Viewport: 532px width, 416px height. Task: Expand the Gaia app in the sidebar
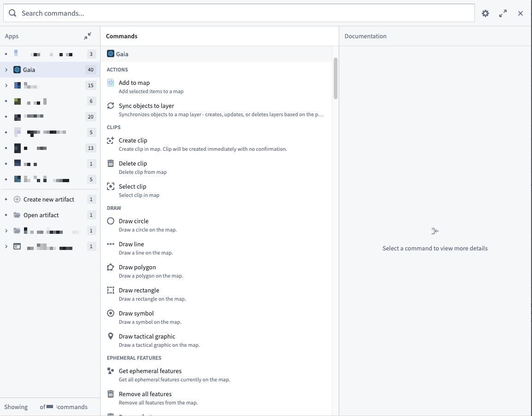coord(6,70)
